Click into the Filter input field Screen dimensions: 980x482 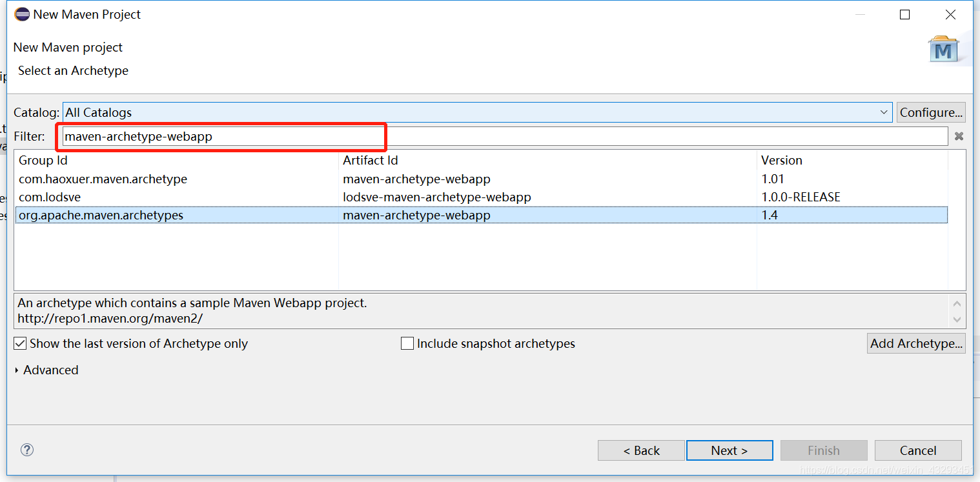[x=505, y=136]
